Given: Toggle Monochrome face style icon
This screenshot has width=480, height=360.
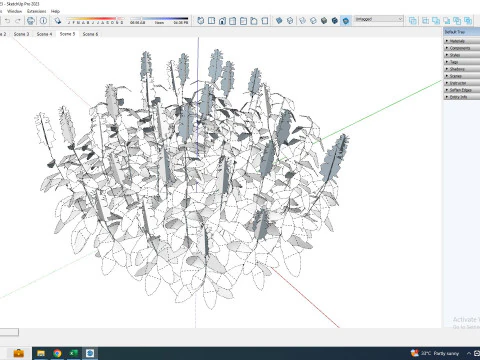Looking at the screenshot, I should (x=346, y=21).
